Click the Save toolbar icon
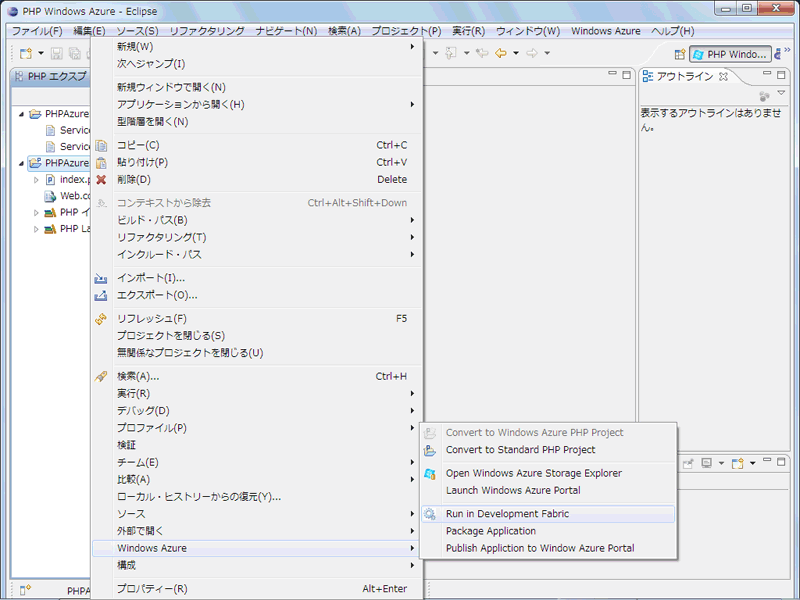The height and width of the screenshot is (600, 800). tap(57, 53)
